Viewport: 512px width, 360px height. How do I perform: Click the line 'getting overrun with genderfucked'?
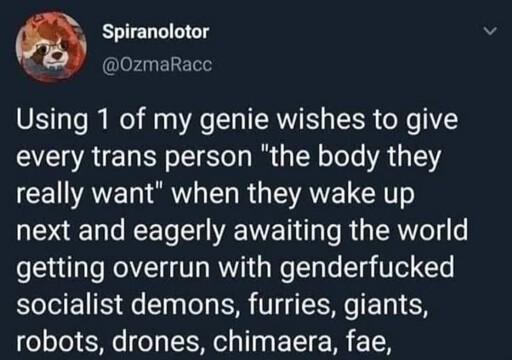pyautogui.click(x=235, y=268)
